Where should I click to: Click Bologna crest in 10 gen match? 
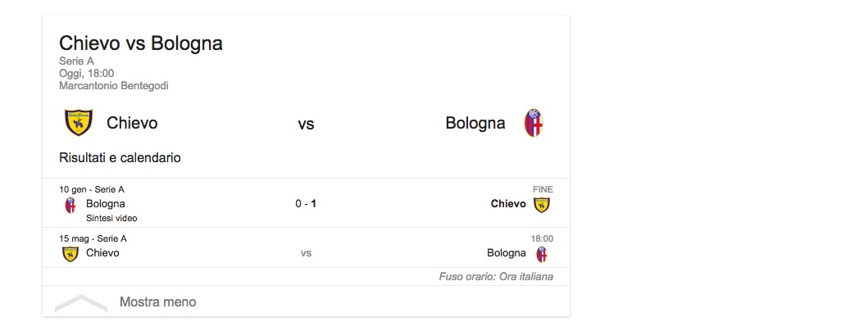(x=70, y=204)
